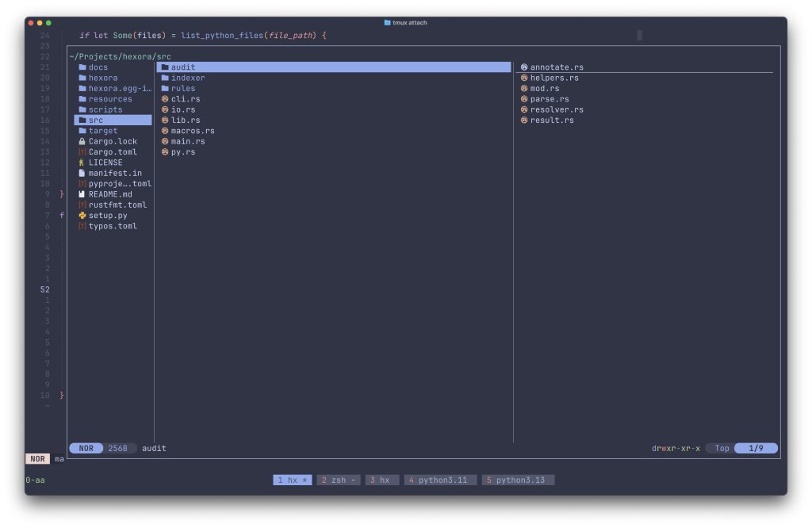Click the Rust icon beside annotate.rs
The height and width of the screenshot is (528, 812).
(524, 67)
